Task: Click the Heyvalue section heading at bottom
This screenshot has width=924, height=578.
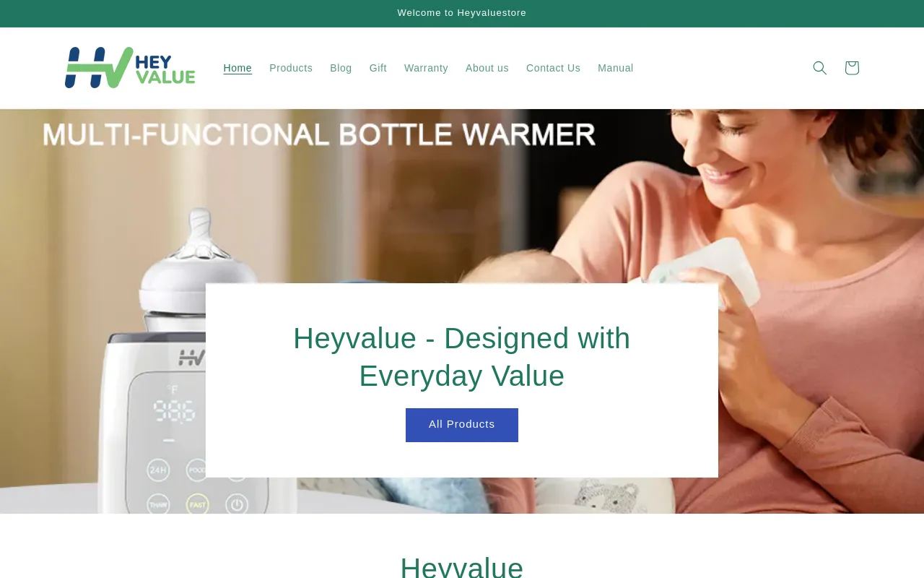Action: pos(462,566)
